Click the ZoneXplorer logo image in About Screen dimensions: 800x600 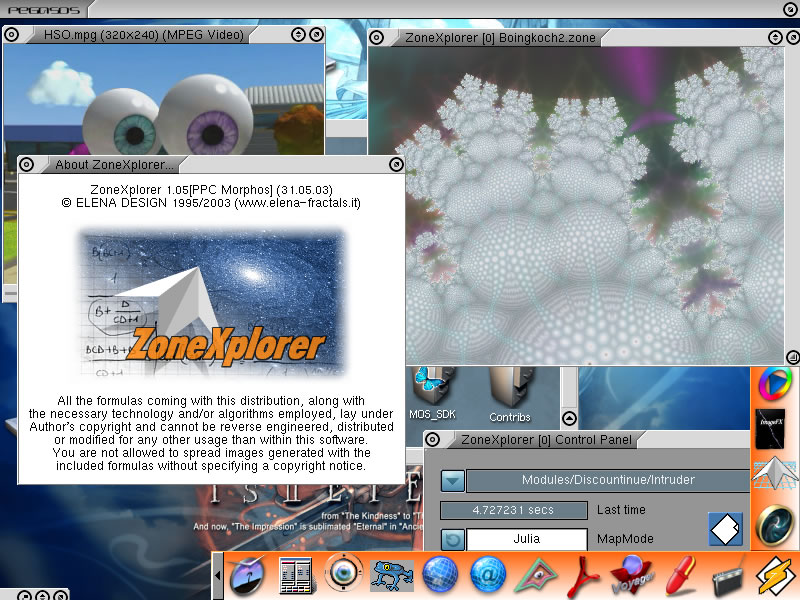(x=211, y=303)
